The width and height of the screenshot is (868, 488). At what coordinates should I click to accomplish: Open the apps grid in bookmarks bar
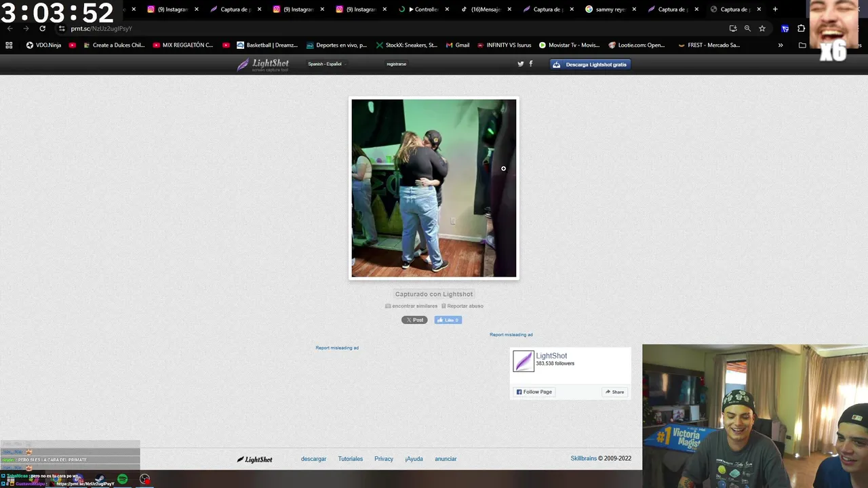tap(9, 45)
